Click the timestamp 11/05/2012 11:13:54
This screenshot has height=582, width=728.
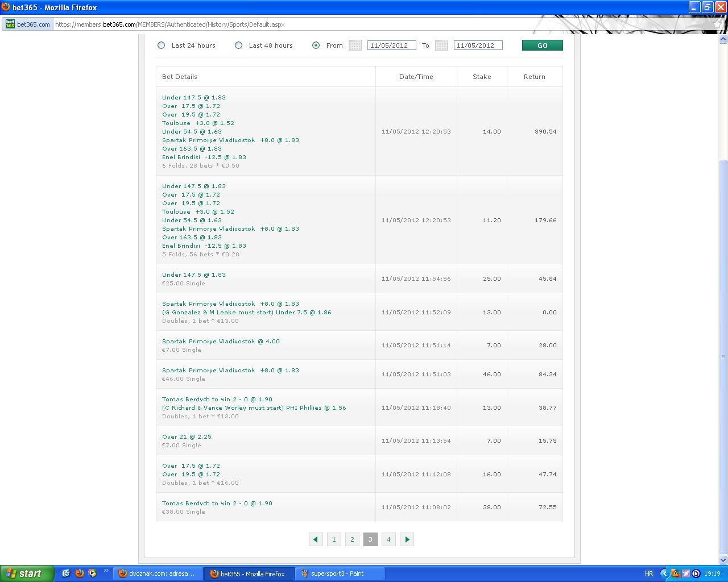[416, 441]
